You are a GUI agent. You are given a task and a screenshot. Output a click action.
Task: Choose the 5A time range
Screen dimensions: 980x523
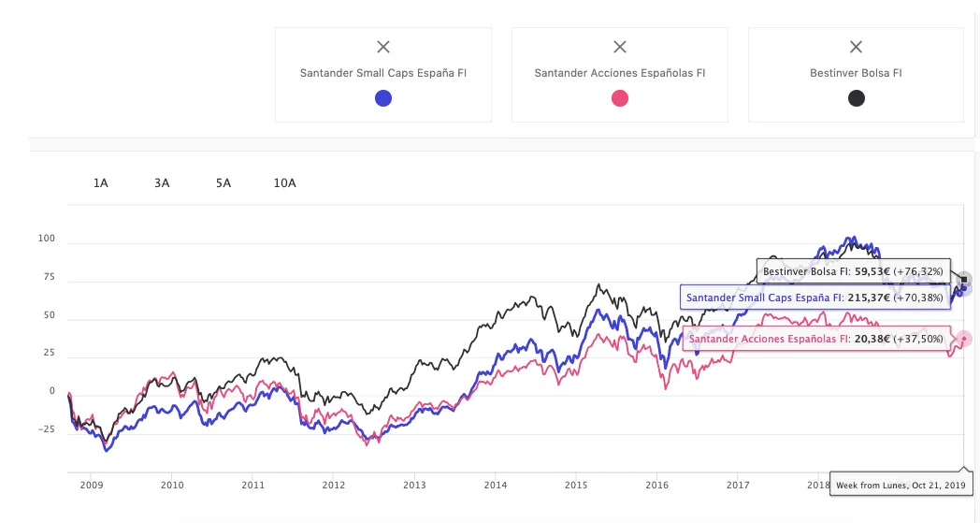click(x=223, y=183)
